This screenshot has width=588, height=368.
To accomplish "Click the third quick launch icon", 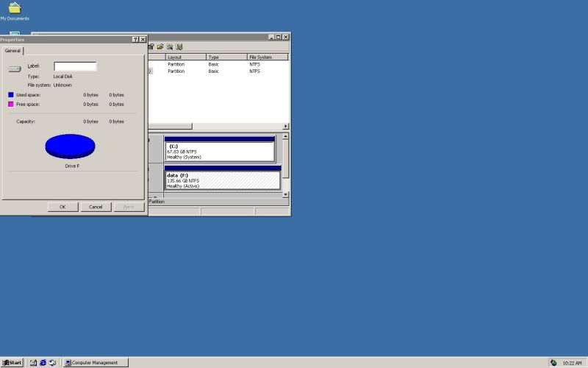I will 52,363.
